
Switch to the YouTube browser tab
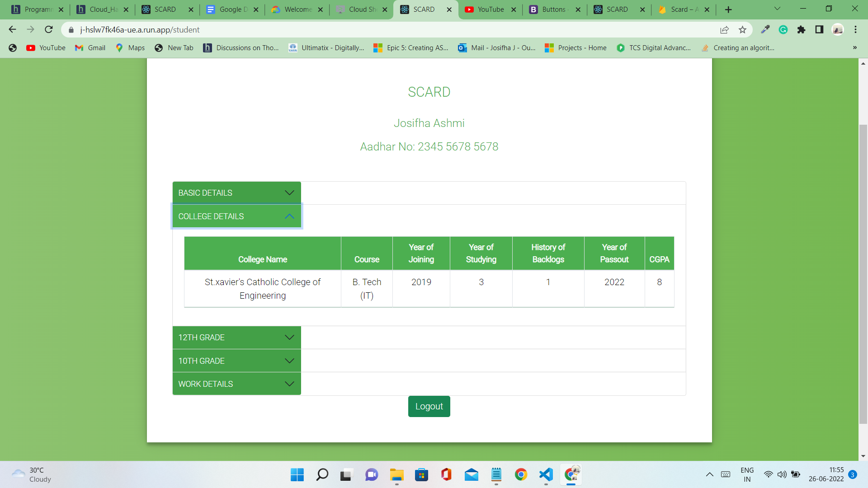(490, 9)
